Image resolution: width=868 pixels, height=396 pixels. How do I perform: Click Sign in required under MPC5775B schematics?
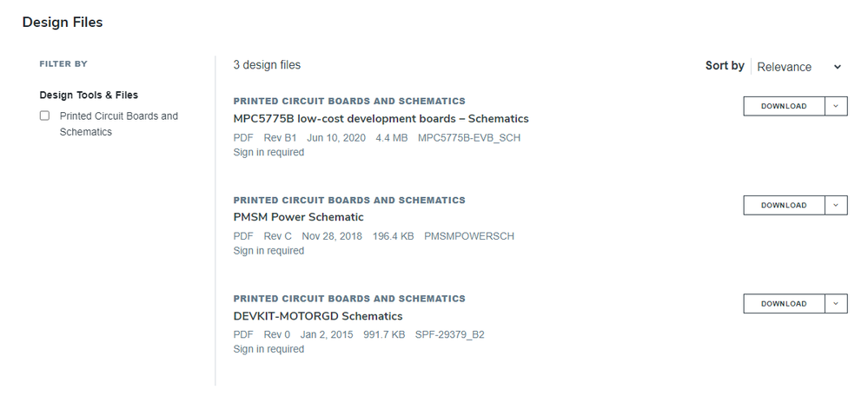click(x=268, y=152)
